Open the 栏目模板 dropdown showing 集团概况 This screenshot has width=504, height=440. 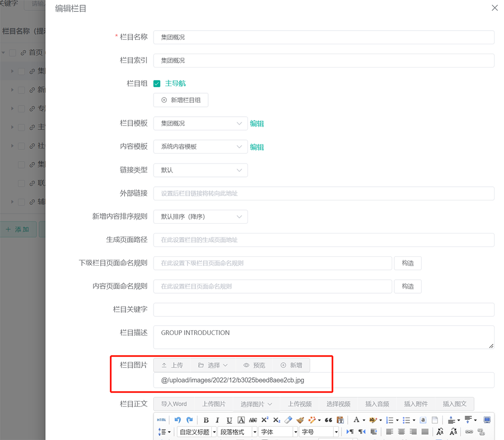[x=200, y=124]
